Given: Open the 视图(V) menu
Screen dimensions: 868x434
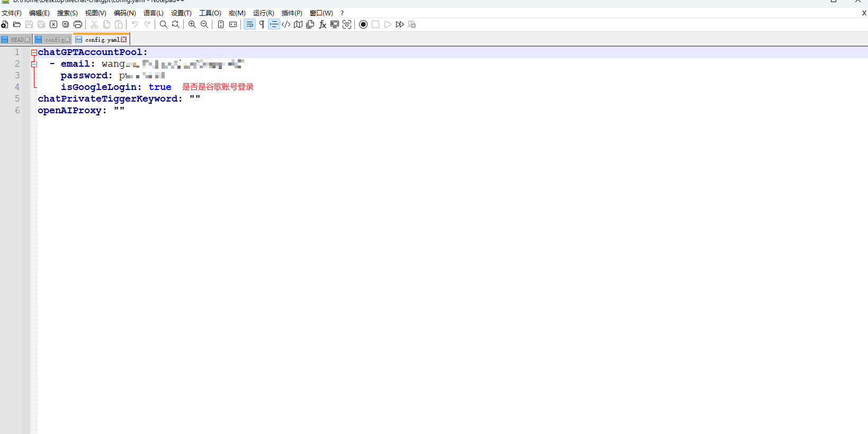Looking at the screenshot, I should (x=96, y=13).
